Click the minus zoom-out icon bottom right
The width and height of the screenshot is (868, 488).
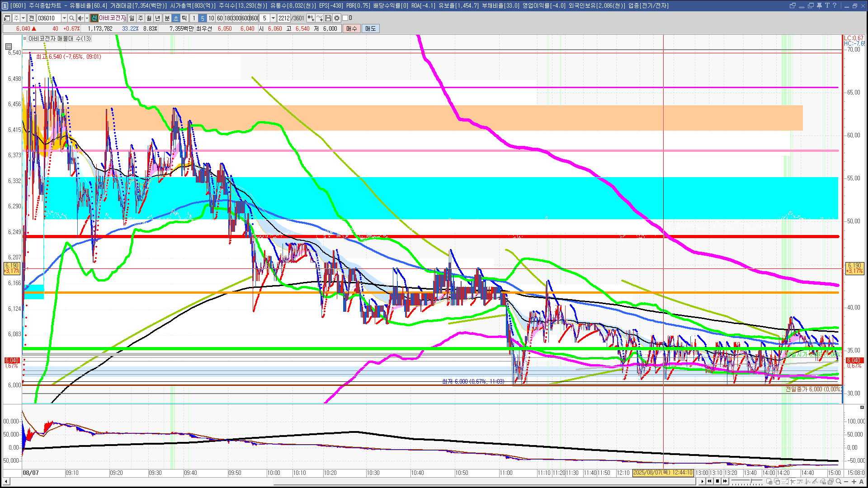(x=846, y=482)
